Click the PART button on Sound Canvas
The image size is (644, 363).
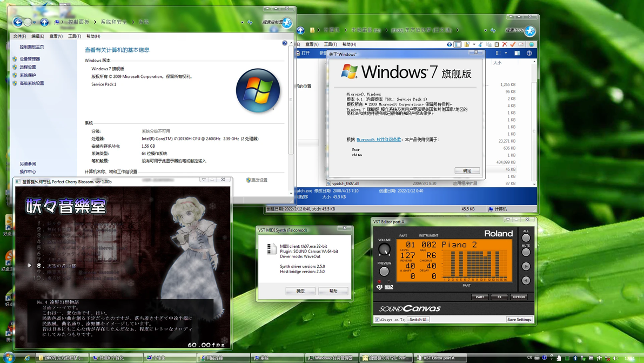click(480, 297)
